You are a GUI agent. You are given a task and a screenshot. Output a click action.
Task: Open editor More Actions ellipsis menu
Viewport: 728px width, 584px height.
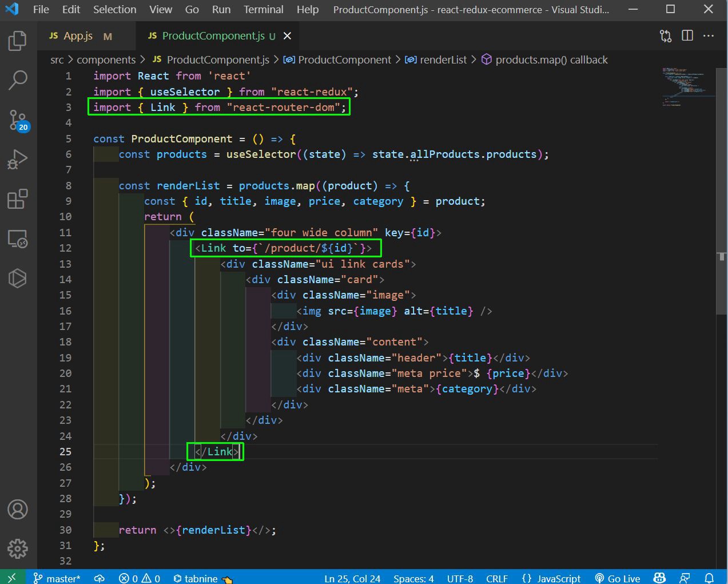[709, 36]
